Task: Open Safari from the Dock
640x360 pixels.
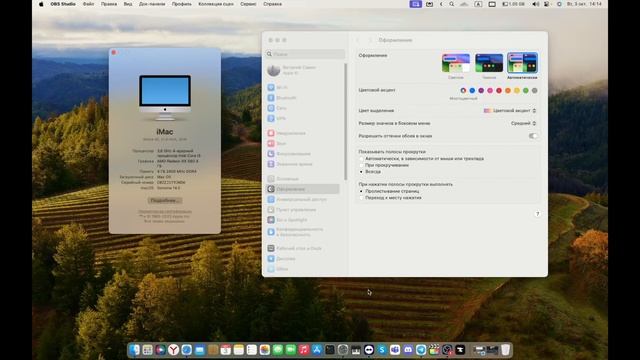Action: (x=187, y=350)
